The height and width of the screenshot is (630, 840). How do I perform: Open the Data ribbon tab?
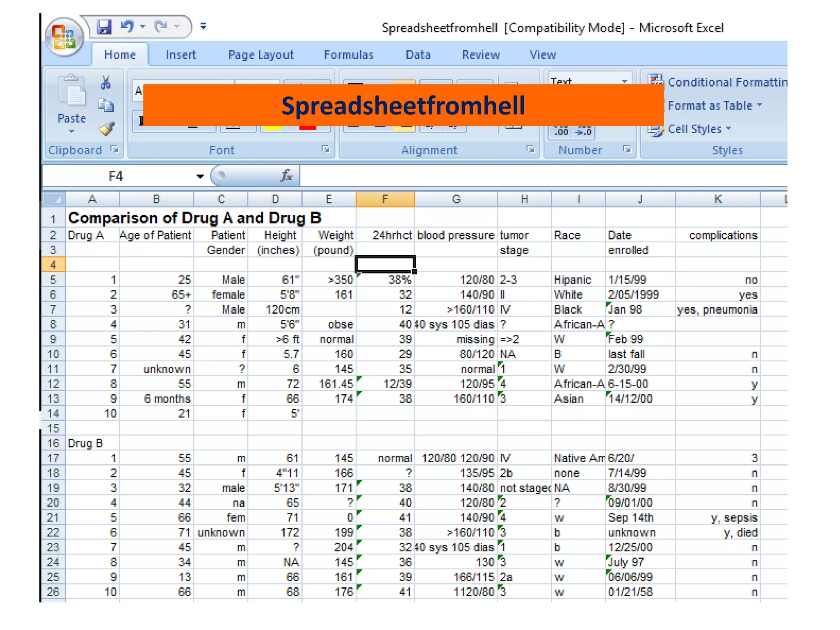418,55
